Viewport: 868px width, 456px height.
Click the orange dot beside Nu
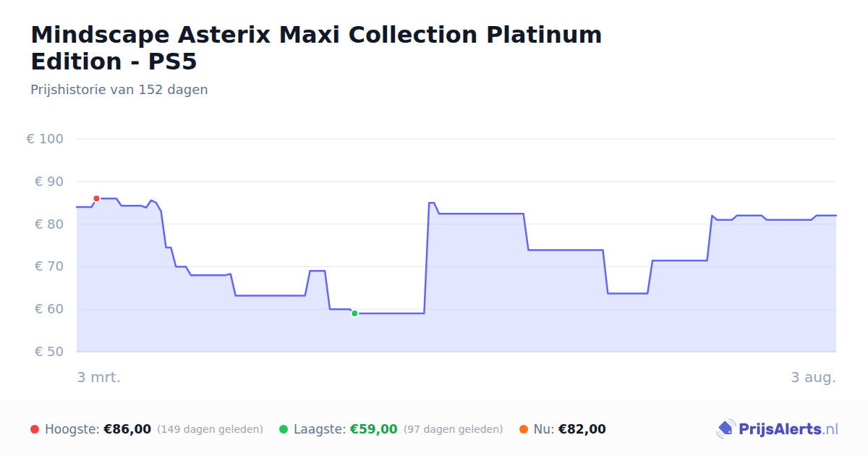524,429
